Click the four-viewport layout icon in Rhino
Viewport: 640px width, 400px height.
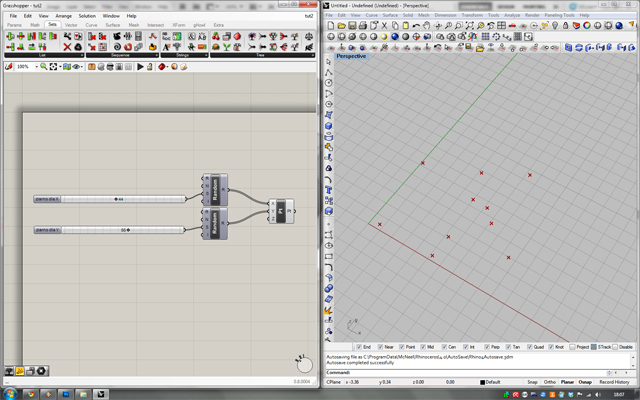pos(501,26)
